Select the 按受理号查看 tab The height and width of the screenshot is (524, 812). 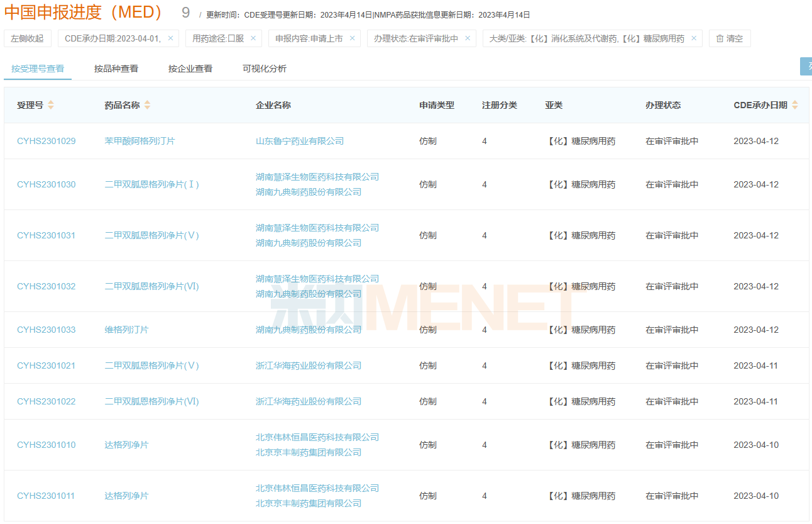pos(38,69)
